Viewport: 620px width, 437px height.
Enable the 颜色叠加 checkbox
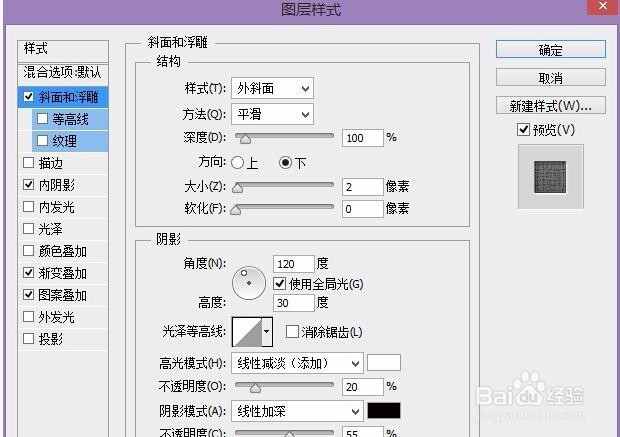[x=28, y=251]
